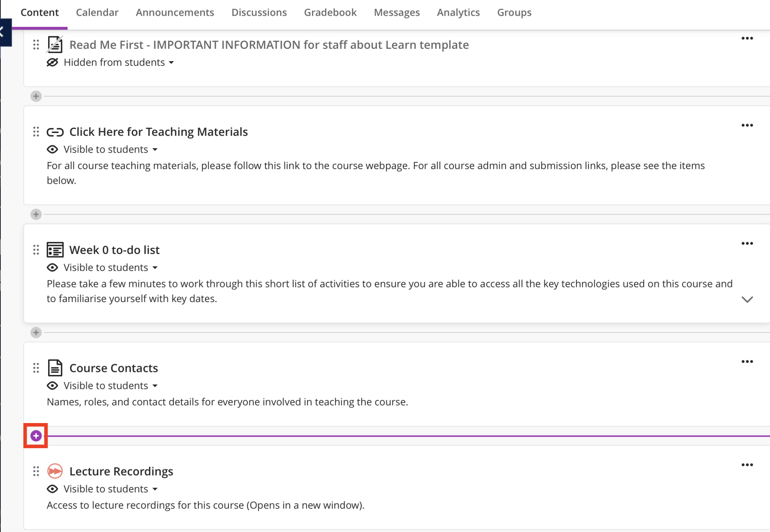Open the ellipsis menu for Lecture Recordings
770x532 pixels.
pyautogui.click(x=747, y=464)
